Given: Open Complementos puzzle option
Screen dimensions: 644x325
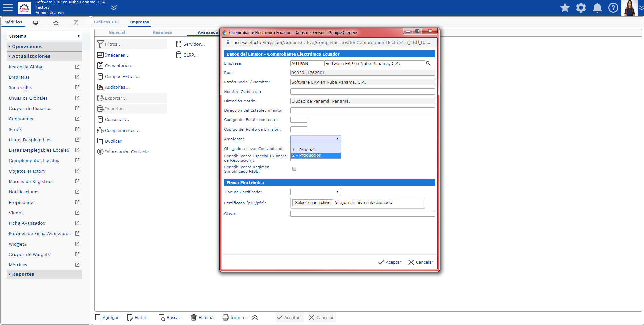Looking at the screenshot, I should [x=118, y=130].
